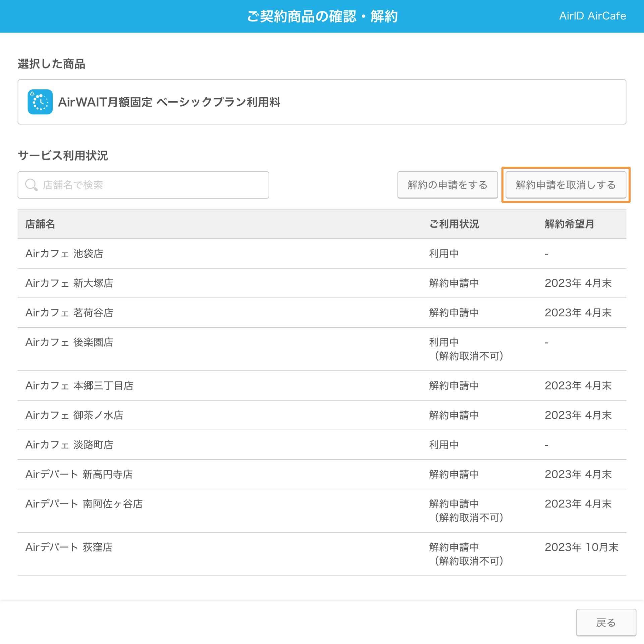The width and height of the screenshot is (644, 644).
Task: Select the Airカフェ 御茶ノ水店 row
Action: pyautogui.click(x=322, y=415)
